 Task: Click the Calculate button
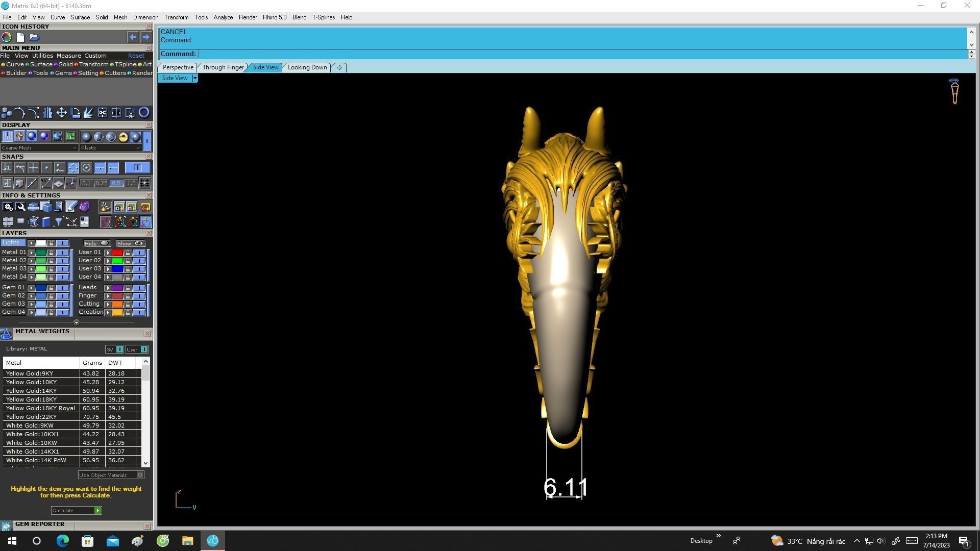click(x=76, y=511)
